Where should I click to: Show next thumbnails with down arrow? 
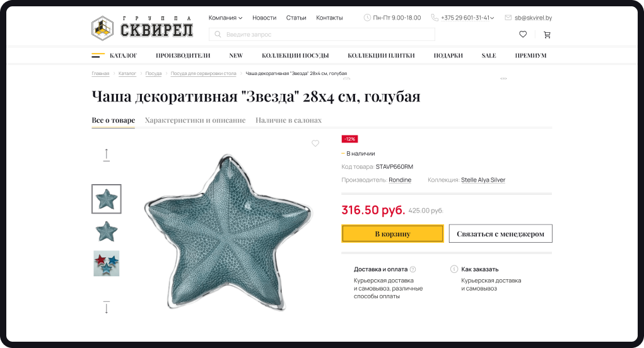click(107, 308)
